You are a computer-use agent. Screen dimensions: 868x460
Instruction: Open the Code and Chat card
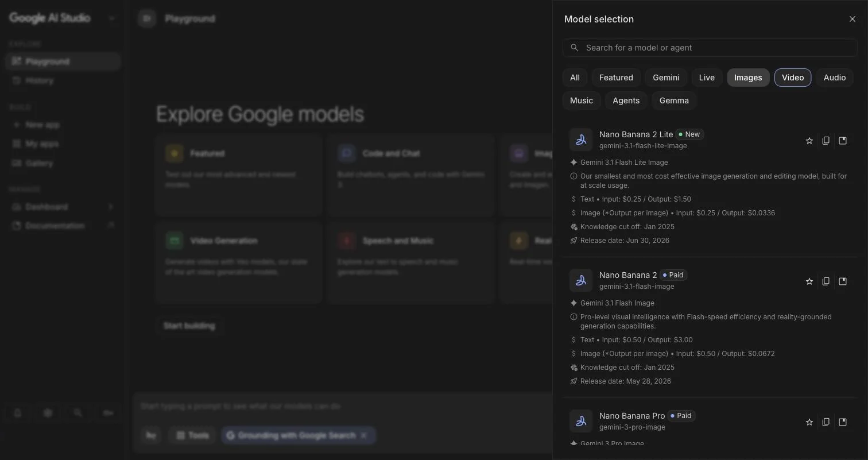pyautogui.click(x=411, y=175)
